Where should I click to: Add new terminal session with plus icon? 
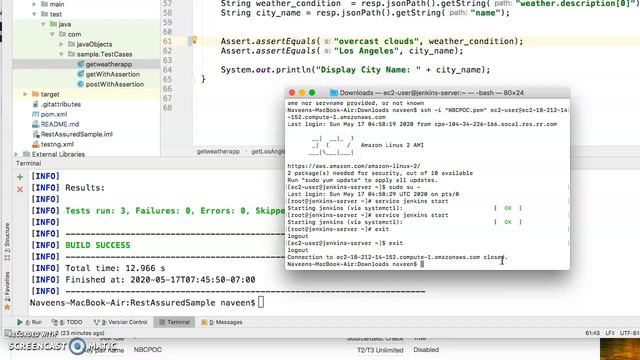tap(20, 177)
